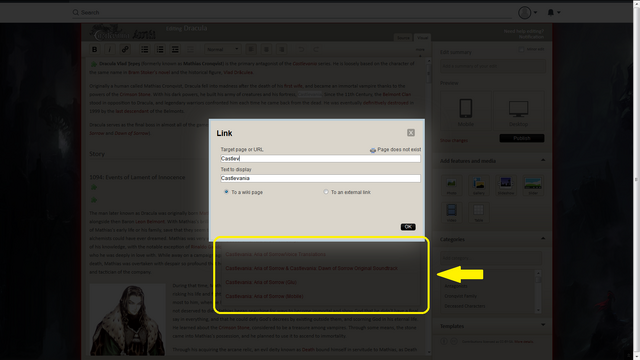Add a Table to the article
Image resolution: width=640 pixels, height=360 pixels.
[478, 212]
